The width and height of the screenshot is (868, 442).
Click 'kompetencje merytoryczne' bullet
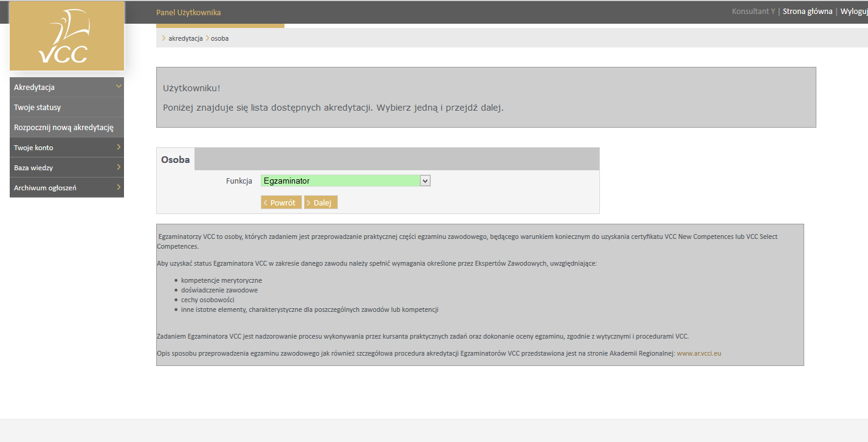point(221,280)
